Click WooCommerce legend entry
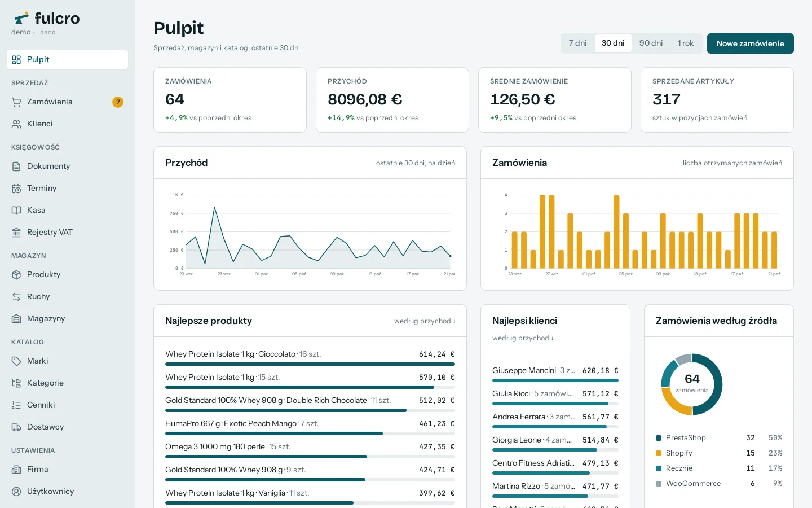The image size is (812, 508). [x=719, y=484]
